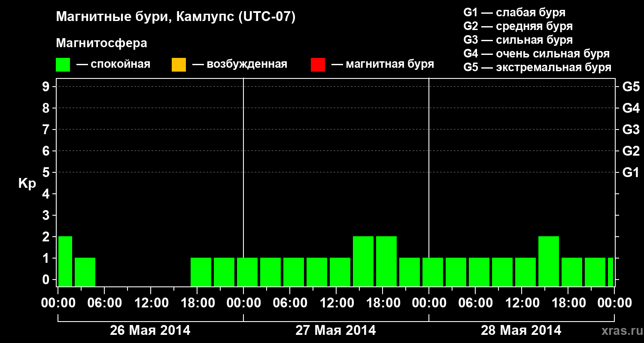
Task: Click the Kp 1 bar before 06:00 on 26 Мая
Action: click(85, 272)
